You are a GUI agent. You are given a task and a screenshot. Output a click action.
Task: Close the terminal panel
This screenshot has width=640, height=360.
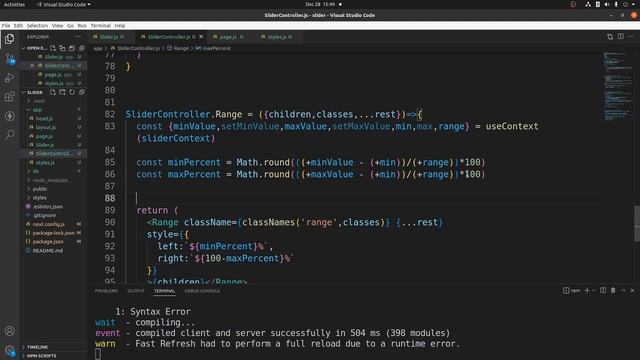click(x=633, y=290)
